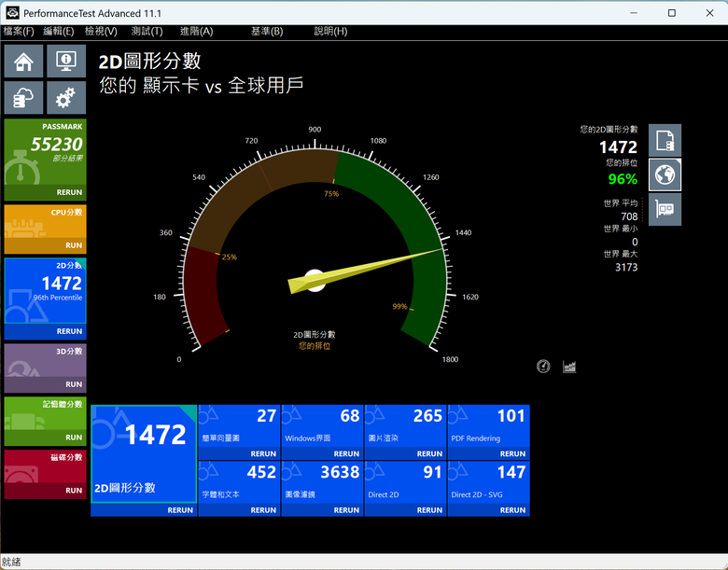Select the image rendering 265 result tile
Screen dimensions: 728x570
coord(405,426)
